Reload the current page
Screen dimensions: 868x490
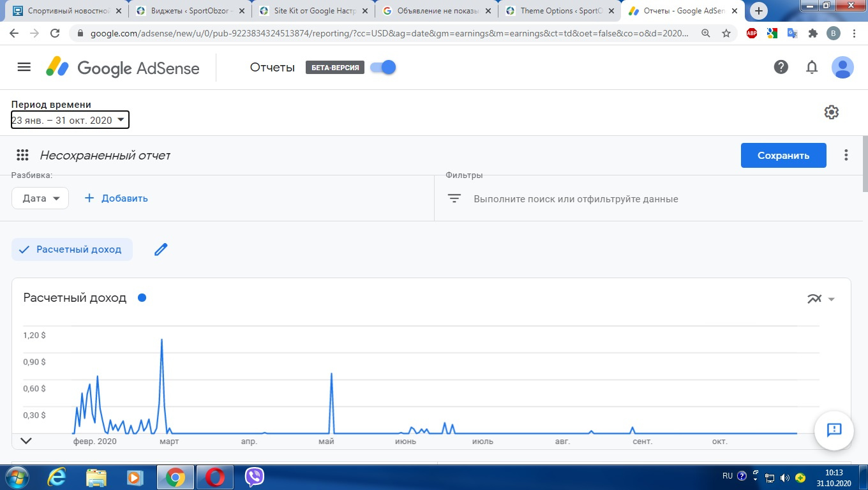coord(55,34)
